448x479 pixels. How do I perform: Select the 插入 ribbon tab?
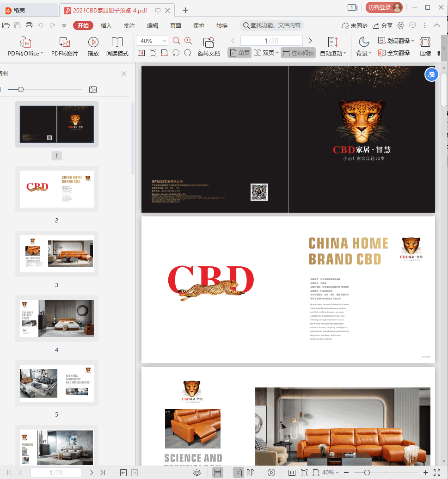point(106,26)
